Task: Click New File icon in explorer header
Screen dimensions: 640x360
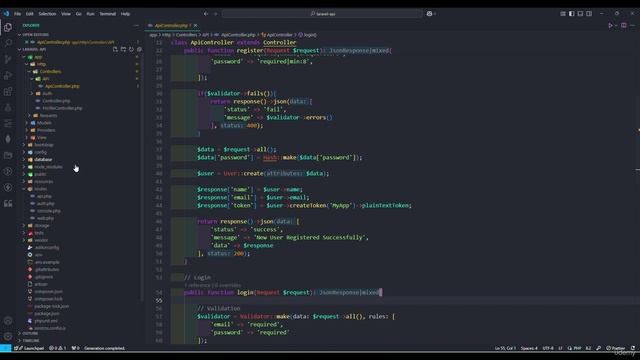Action: pyautogui.click(x=115, y=49)
